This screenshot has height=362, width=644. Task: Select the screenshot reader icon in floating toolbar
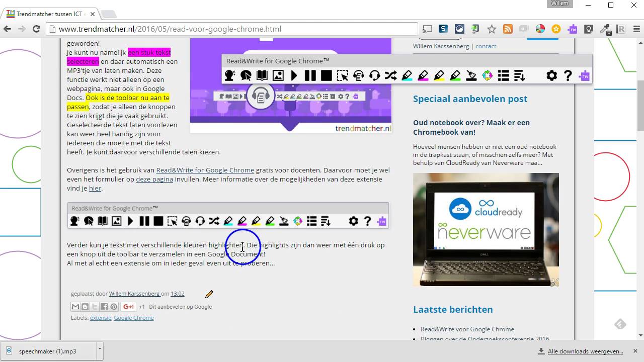[342, 76]
